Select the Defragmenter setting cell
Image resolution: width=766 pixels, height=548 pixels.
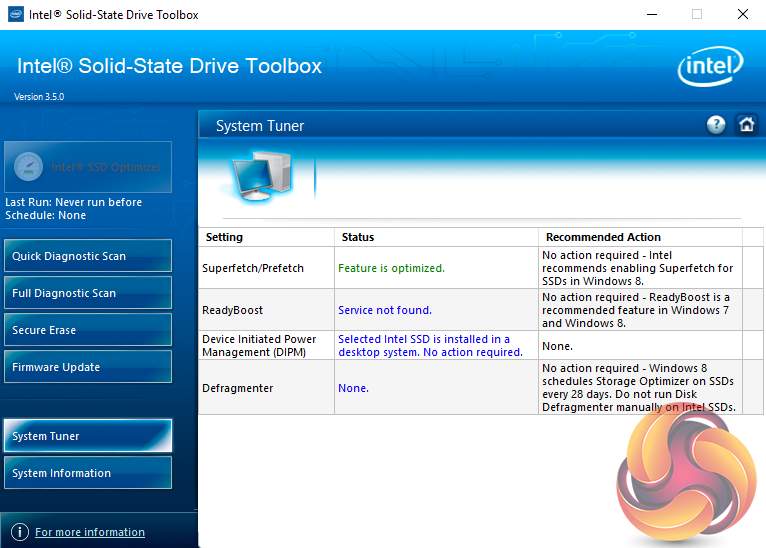(266, 388)
